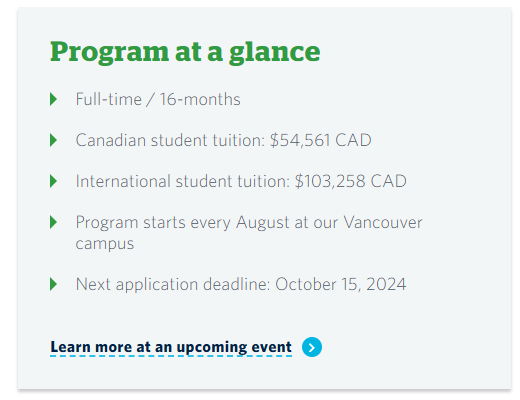Click the International student tuition label text
Image resolution: width=520 pixels, height=400 pixels.
pos(183,181)
